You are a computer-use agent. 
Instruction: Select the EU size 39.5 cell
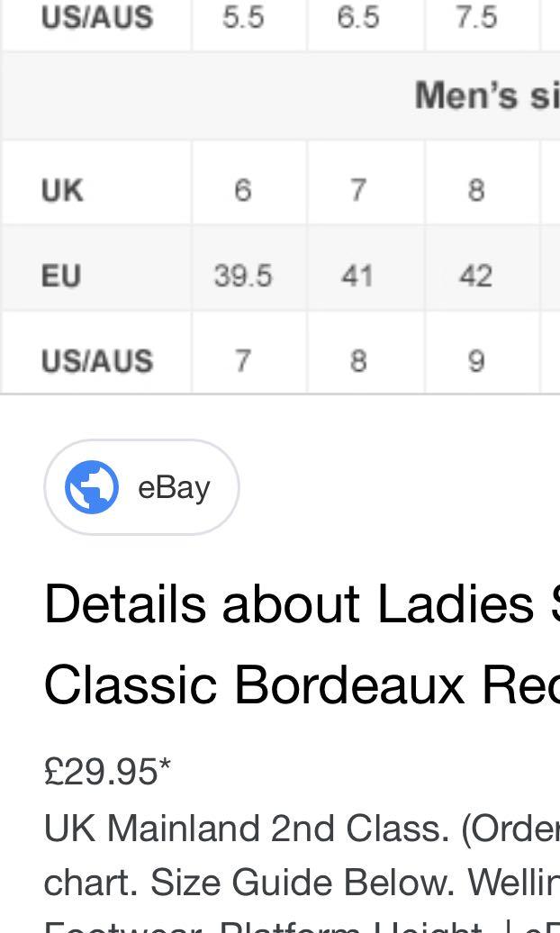[243, 276]
